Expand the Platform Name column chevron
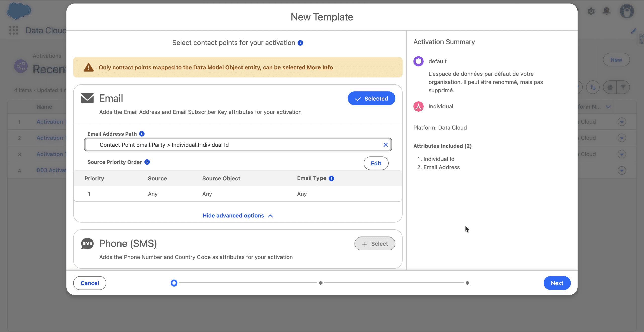 608,107
